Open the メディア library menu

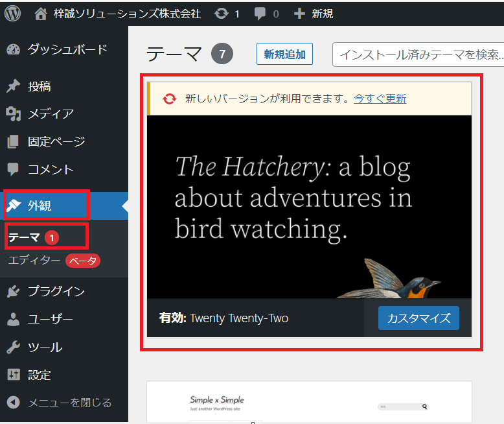point(51,114)
